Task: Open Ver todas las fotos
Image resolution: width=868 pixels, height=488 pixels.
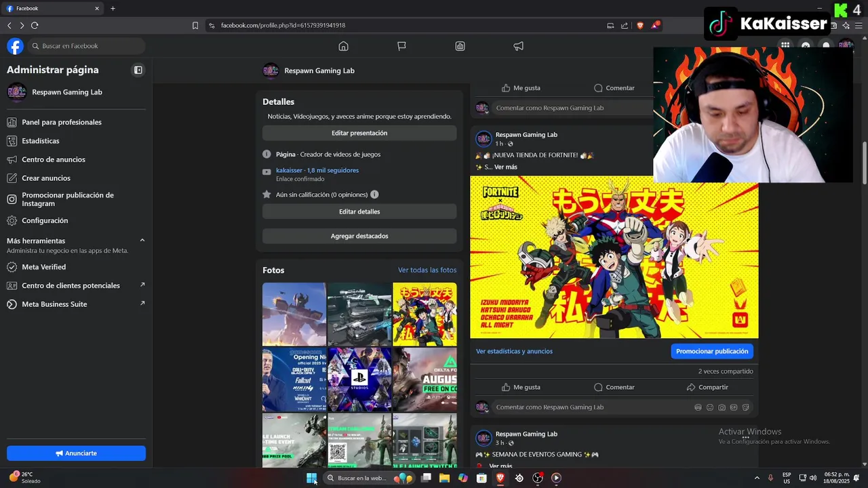Action: 427,270
